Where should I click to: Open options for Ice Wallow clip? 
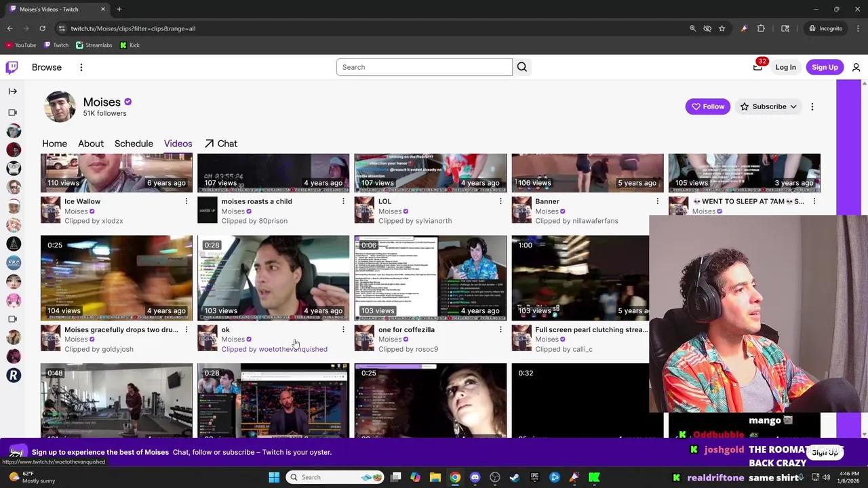pos(186,201)
